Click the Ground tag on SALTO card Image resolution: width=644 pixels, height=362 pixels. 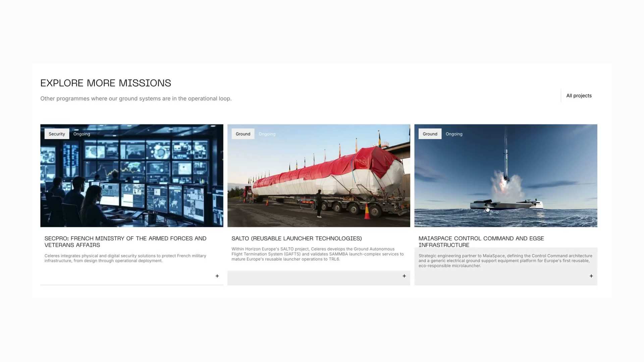(243, 134)
